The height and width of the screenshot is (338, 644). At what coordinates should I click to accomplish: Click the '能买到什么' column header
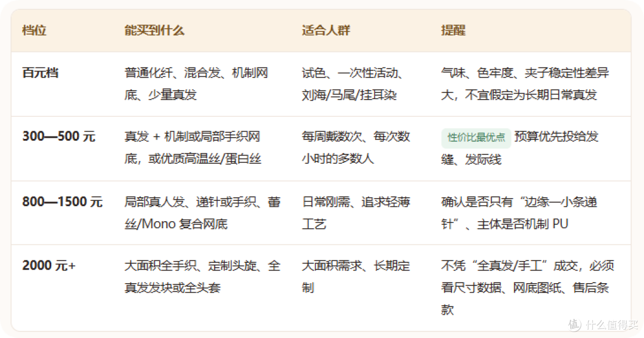pos(154,30)
